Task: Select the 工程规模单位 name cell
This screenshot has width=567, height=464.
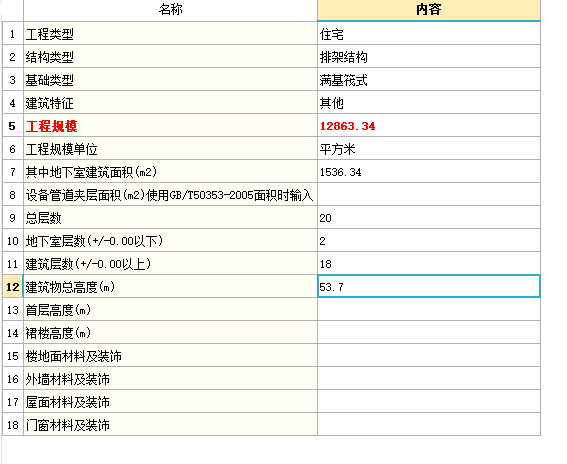Action: pos(170,148)
